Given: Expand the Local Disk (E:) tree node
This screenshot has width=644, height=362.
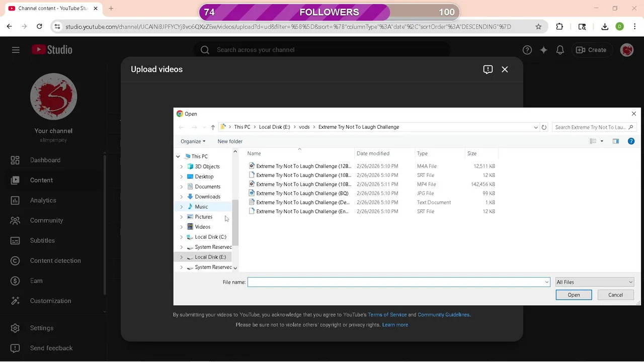Looking at the screenshot, I should (x=182, y=257).
